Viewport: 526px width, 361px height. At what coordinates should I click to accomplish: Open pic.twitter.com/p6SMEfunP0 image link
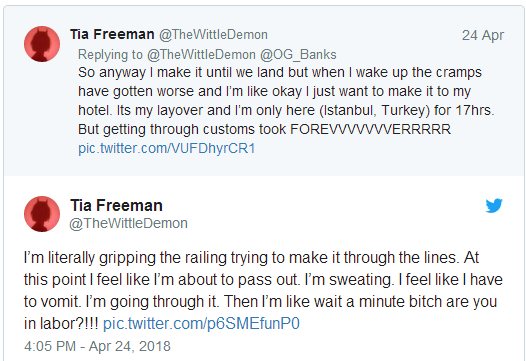pos(201,324)
